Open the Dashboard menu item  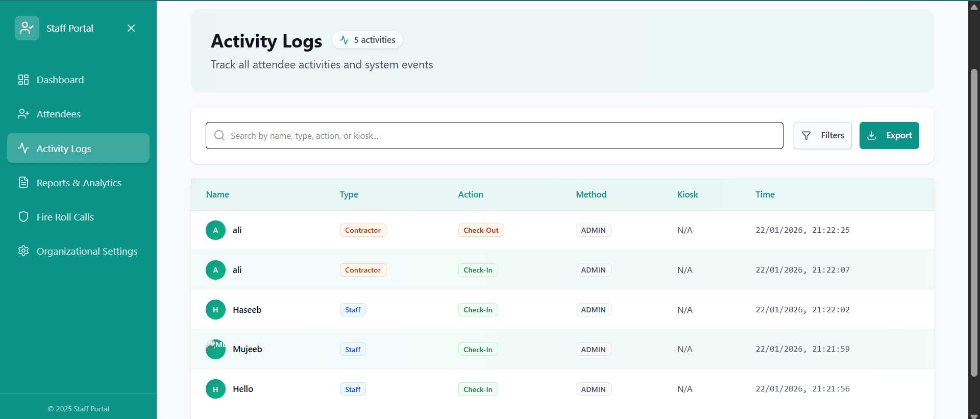(x=78, y=80)
